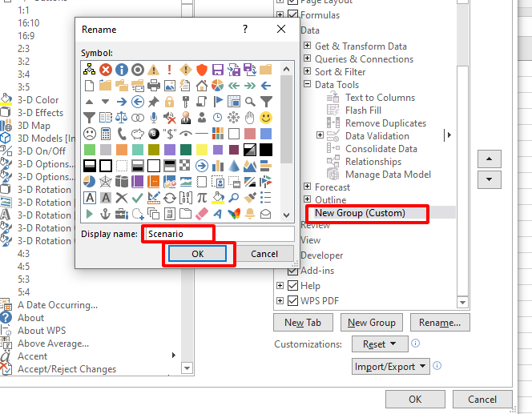Choose the butterfly symbol
This screenshot has height=414, width=532.
234,214
